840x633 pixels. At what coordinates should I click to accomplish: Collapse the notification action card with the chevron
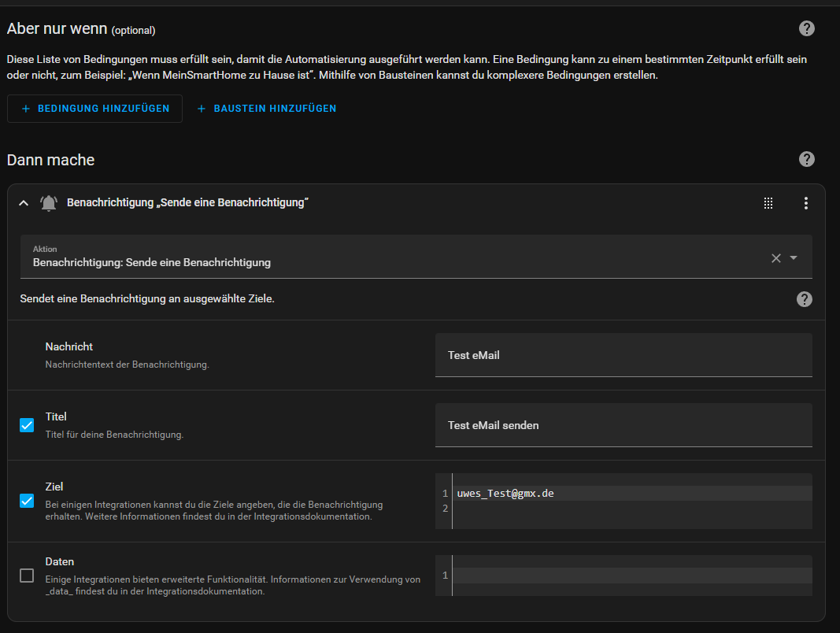coord(24,203)
